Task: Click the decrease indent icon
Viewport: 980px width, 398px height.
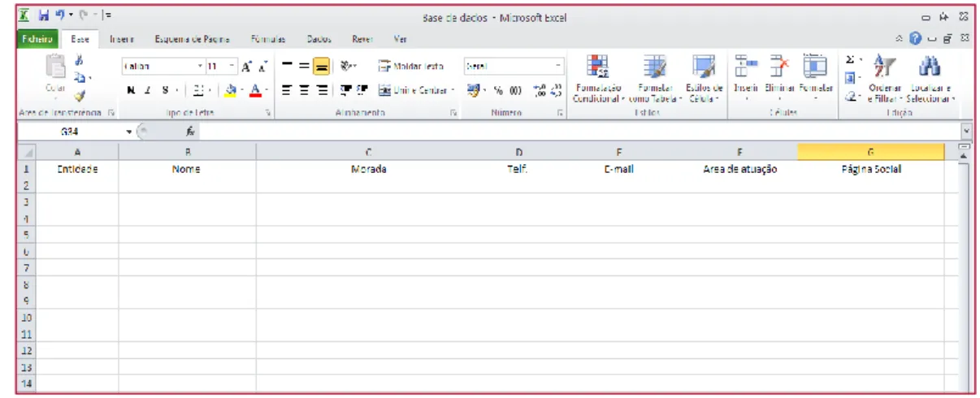Action: pos(345,90)
